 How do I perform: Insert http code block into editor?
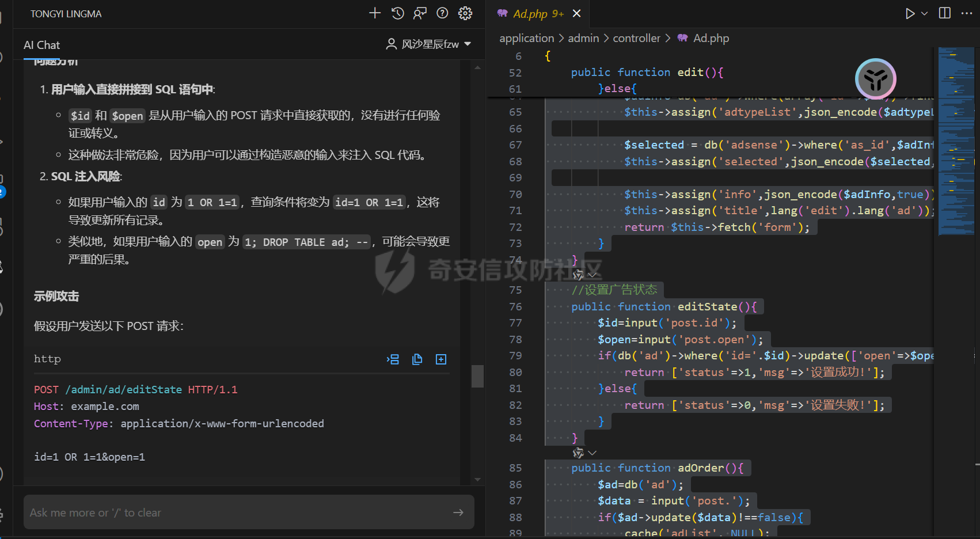pos(393,359)
